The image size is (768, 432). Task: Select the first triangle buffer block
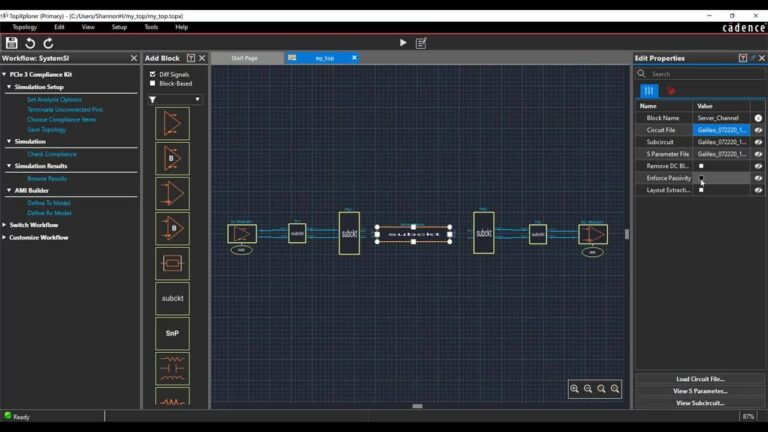(172, 123)
